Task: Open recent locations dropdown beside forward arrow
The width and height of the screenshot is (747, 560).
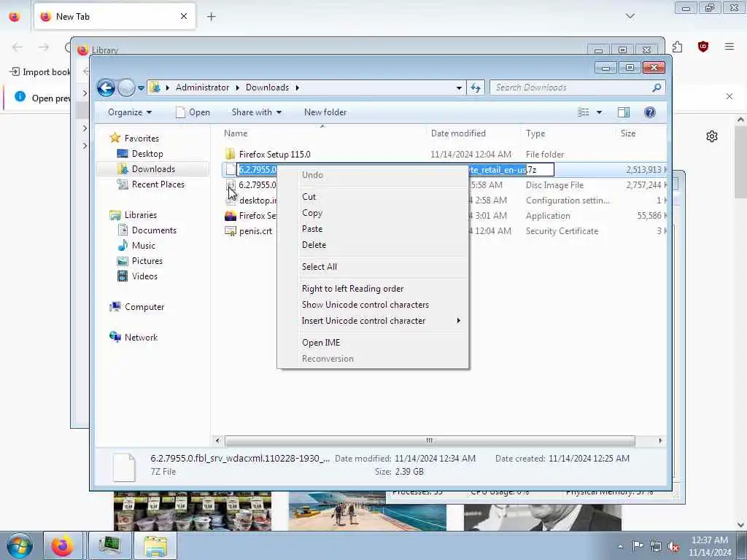Action: pos(141,88)
